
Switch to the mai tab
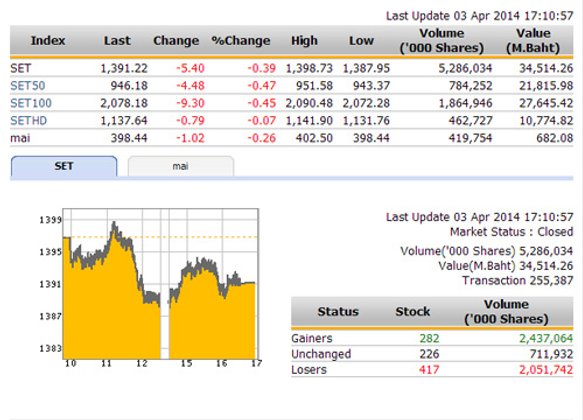pos(181,166)
